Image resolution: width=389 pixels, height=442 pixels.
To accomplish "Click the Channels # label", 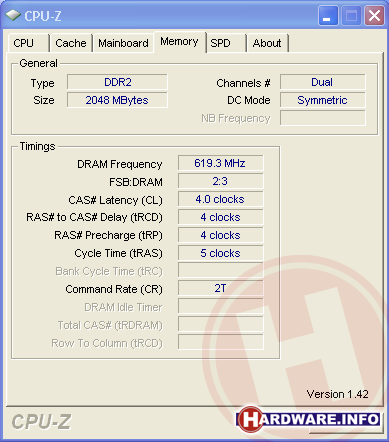I will [243, 83].
